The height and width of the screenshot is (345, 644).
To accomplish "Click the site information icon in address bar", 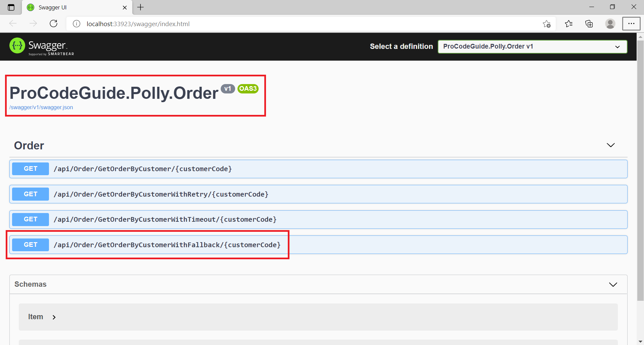I will pos(76,24).
